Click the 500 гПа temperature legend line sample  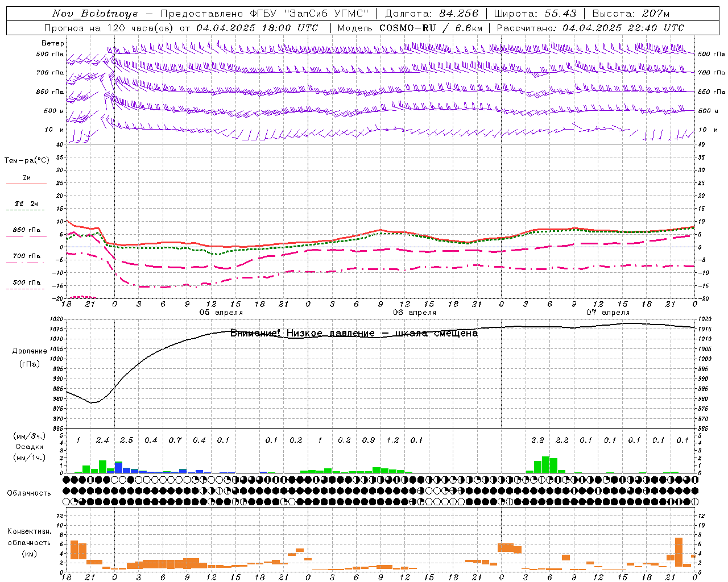tap(26, 289)
